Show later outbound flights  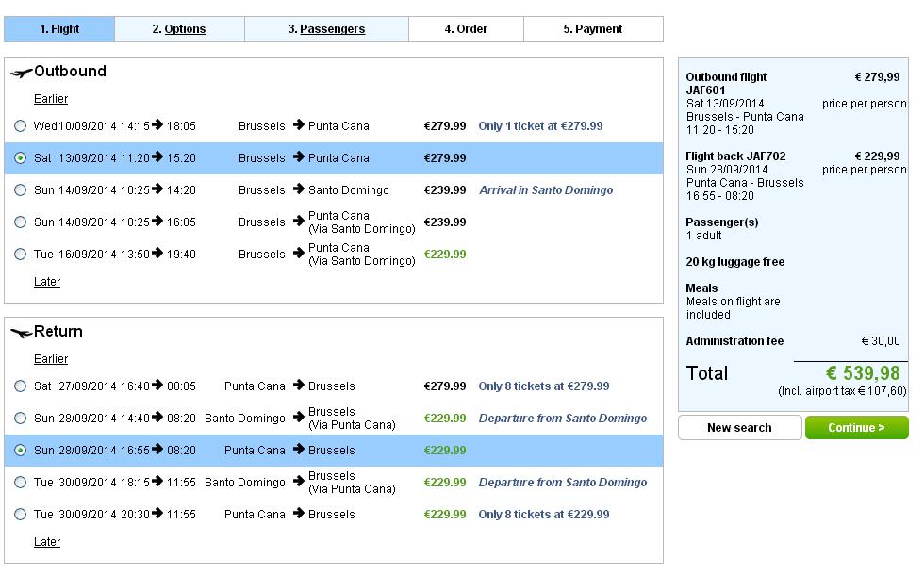pos(47,282)
